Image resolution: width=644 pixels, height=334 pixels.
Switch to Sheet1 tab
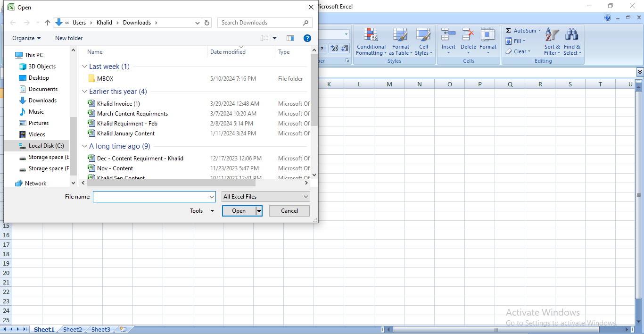coord(44,329)
